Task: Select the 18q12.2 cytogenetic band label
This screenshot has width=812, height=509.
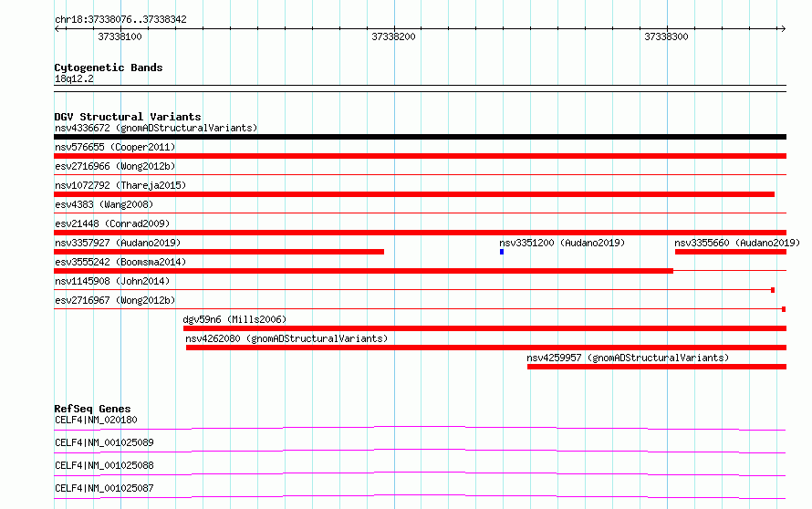Action: pos(74,78)
